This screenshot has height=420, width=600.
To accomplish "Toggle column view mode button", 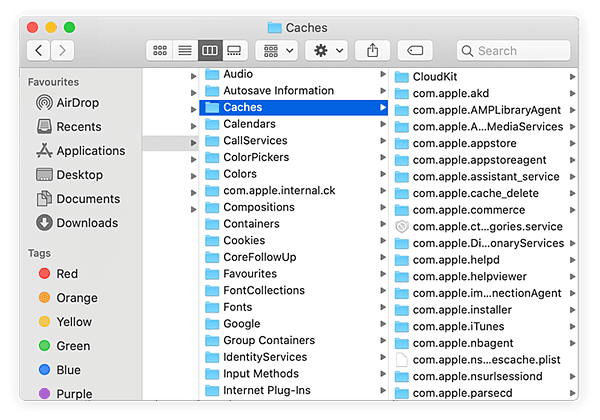I will [210, 50].
